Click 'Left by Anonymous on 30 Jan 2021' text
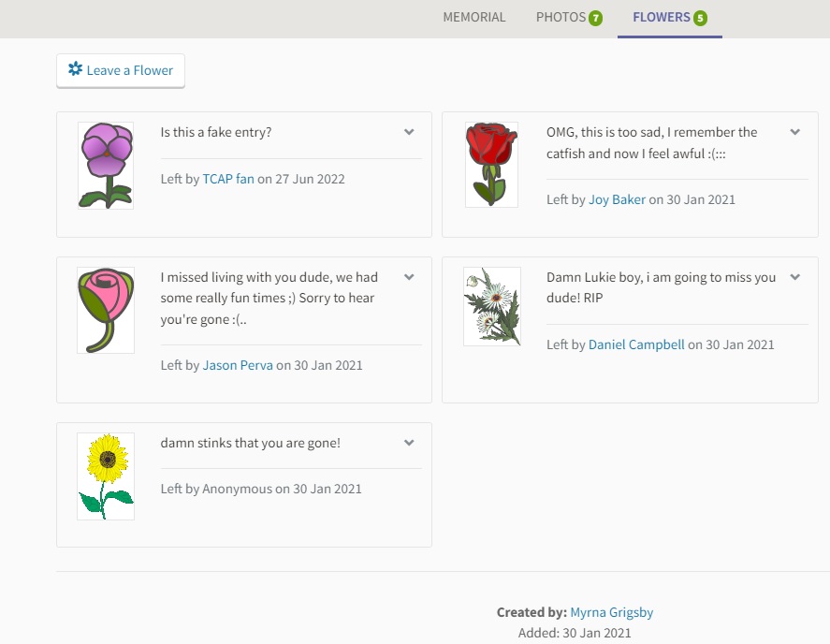The width and height of the screenshot is (830, 644). coord(261,489)
